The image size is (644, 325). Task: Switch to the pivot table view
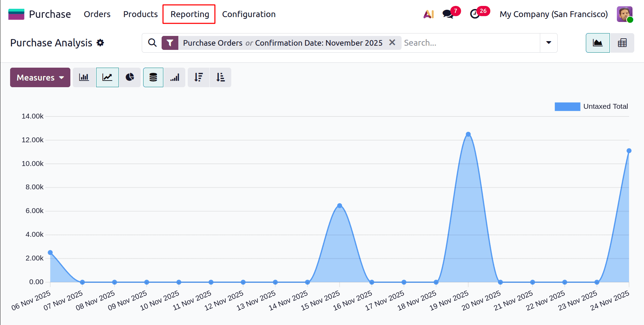(x=622, y=43)
